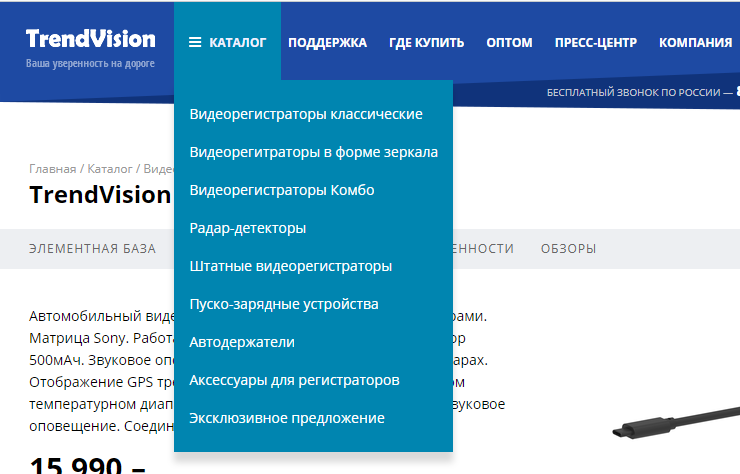This screenshot has width=740, height=474.
Task: Choose Радар-детекторы in the dropdown
Action: [x=247, y=228]
